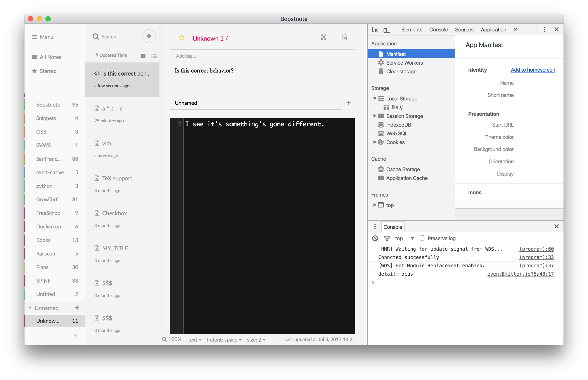The image size is (588, 380).
Task: Switch to the Sources tab in DevTools
Action: point(464,29)
